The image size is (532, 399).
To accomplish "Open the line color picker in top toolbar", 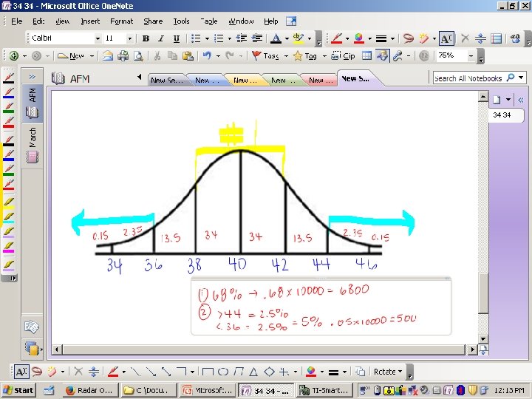I will point(359,38).
